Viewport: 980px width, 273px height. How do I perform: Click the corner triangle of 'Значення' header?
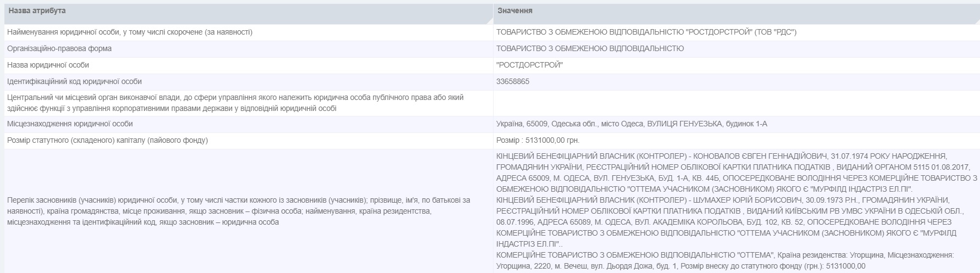click(x=975, y=20)
